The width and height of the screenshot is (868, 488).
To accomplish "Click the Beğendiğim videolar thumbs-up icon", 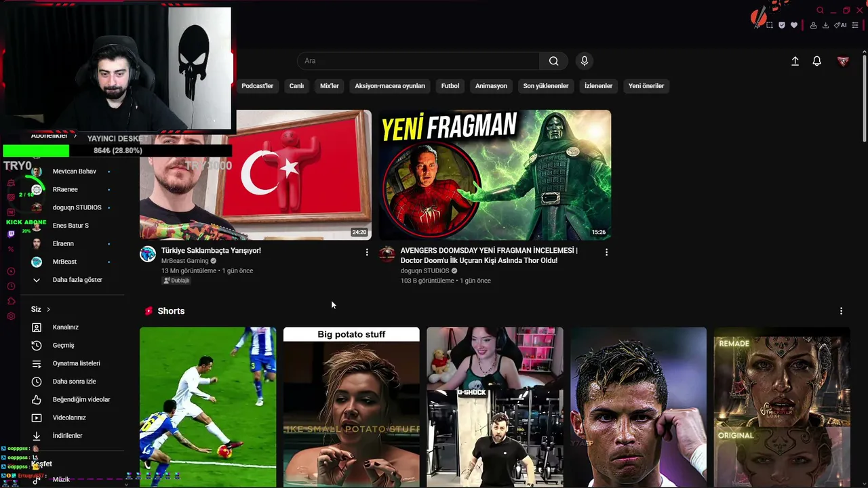I will pyautogui.click(x=37, y=400).
